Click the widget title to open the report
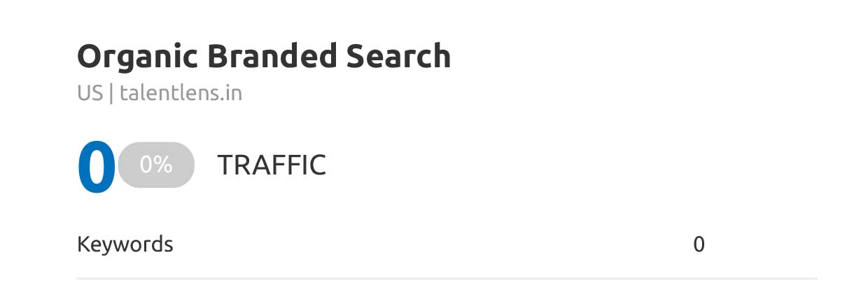This screenshot has width=868, height=295. click(263, 57)
